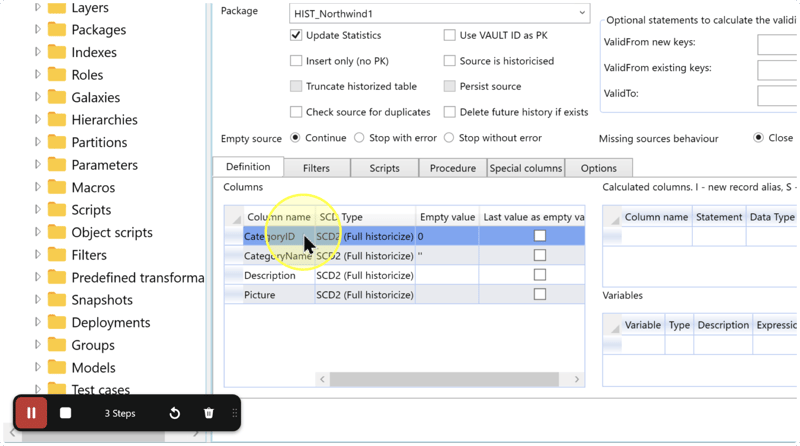Screen dimensions: 800x446
Task: Click the ValidFrom new keys field
Action: 777,45
